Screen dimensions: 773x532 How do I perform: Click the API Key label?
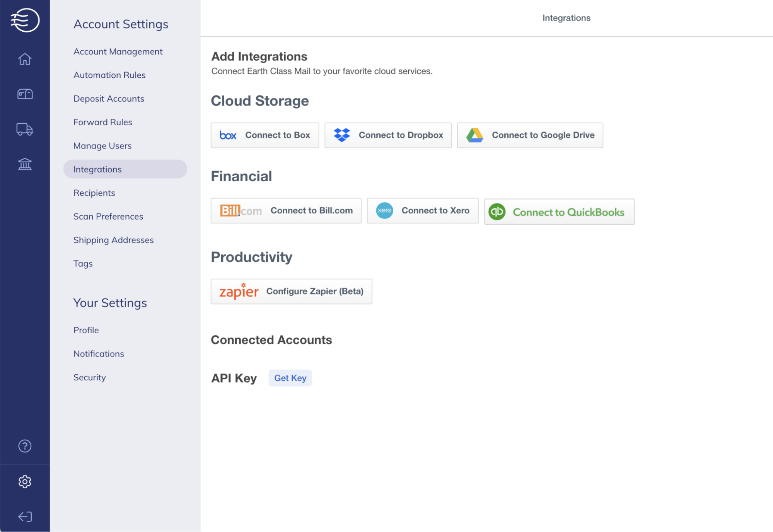point(234,378)
